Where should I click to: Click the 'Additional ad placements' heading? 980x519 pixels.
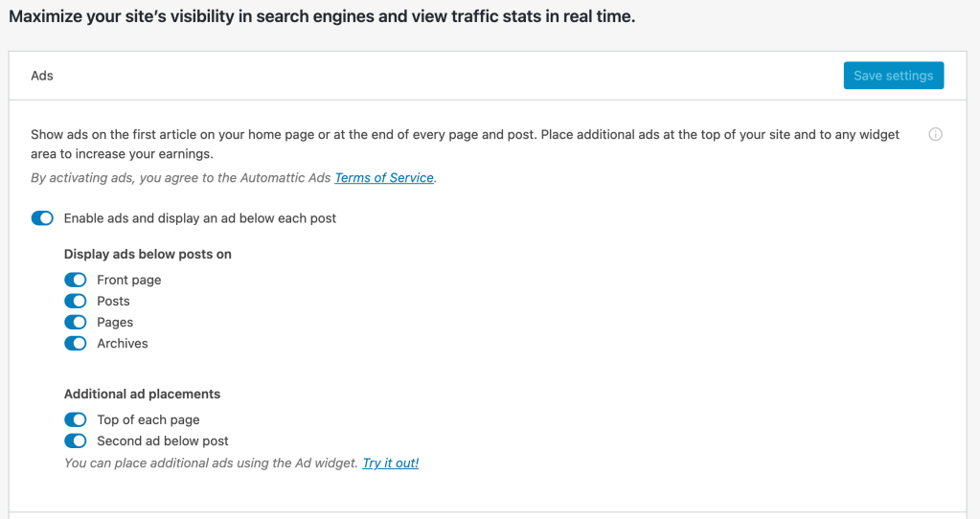pyautogui.click(x=142, y=394)
